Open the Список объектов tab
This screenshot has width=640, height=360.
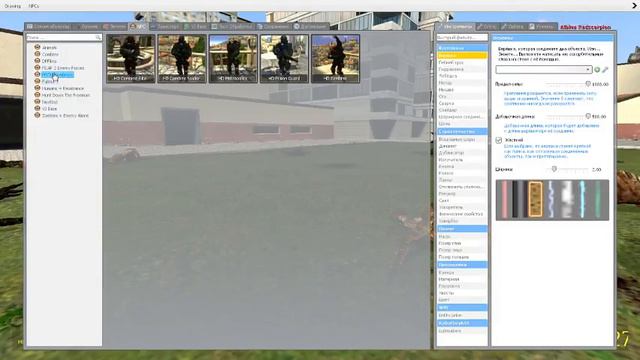(x=49, y=27)
